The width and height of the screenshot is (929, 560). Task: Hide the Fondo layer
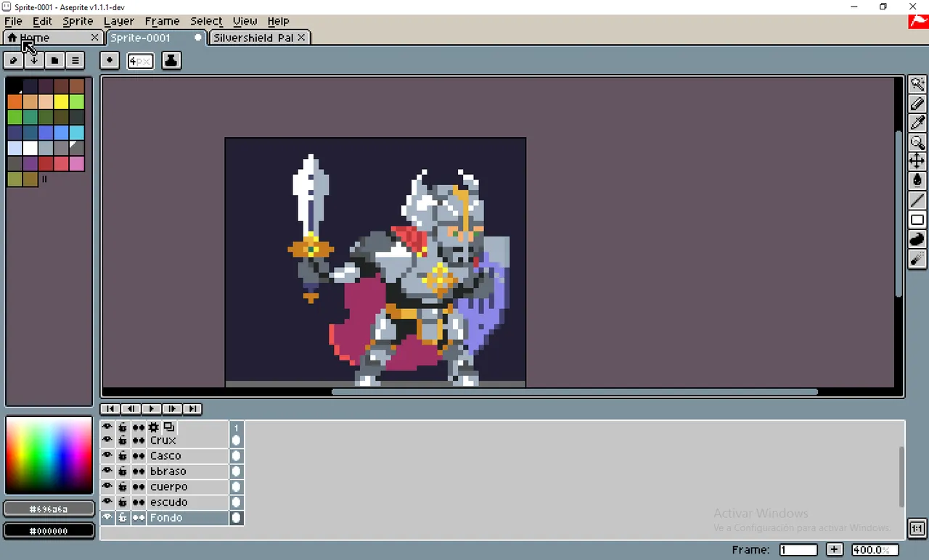pyautogui.click(x=107, y=517)
